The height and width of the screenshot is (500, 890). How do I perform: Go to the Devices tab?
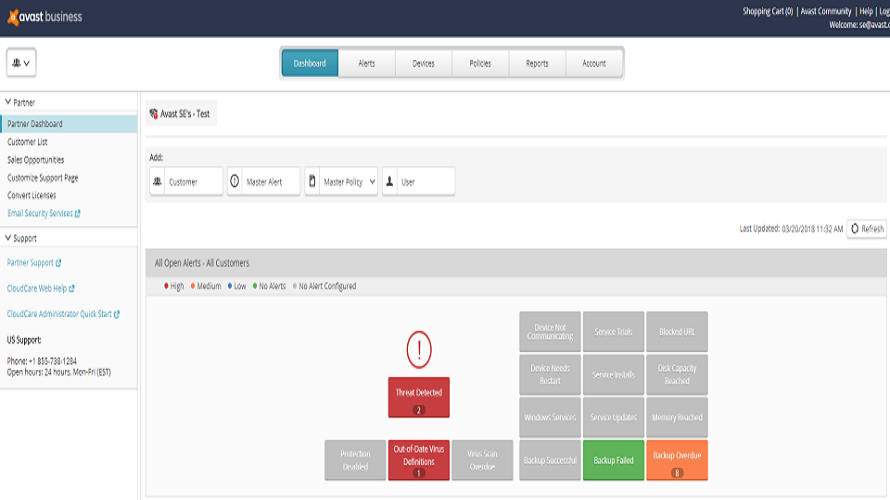423,63
